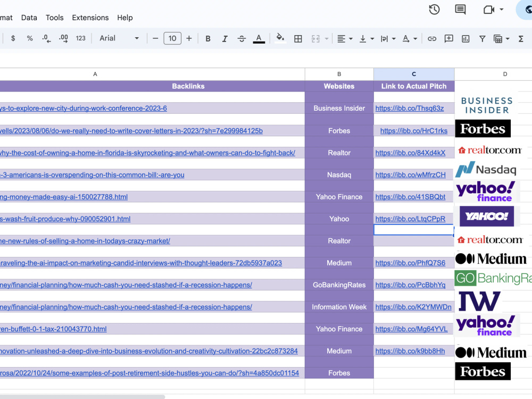Click the video meeting camera icon
Screen dimensions: 532x399
point(488,10)
